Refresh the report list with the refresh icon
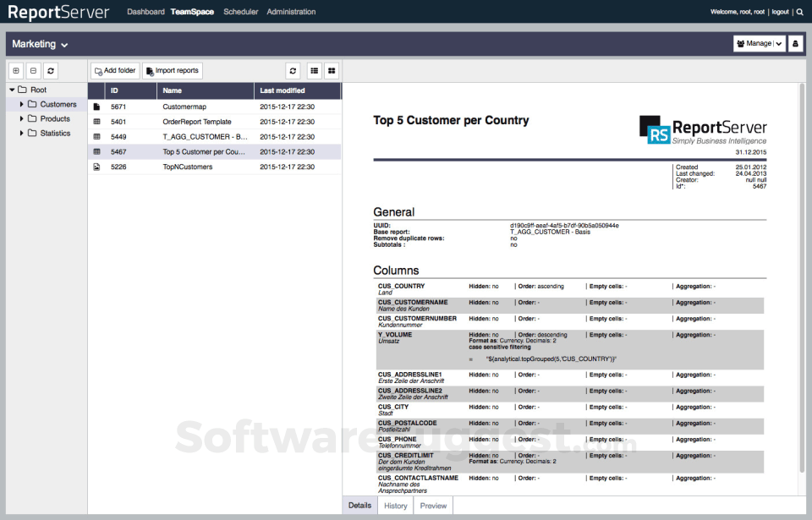Image resolution: width=812 pixels, height=520 pixels. point(293,70)
